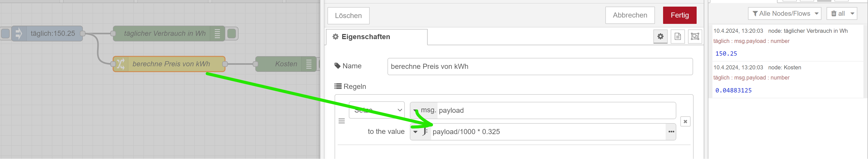
Task: Remove the rule with the x icon
Action: point(685,122)
